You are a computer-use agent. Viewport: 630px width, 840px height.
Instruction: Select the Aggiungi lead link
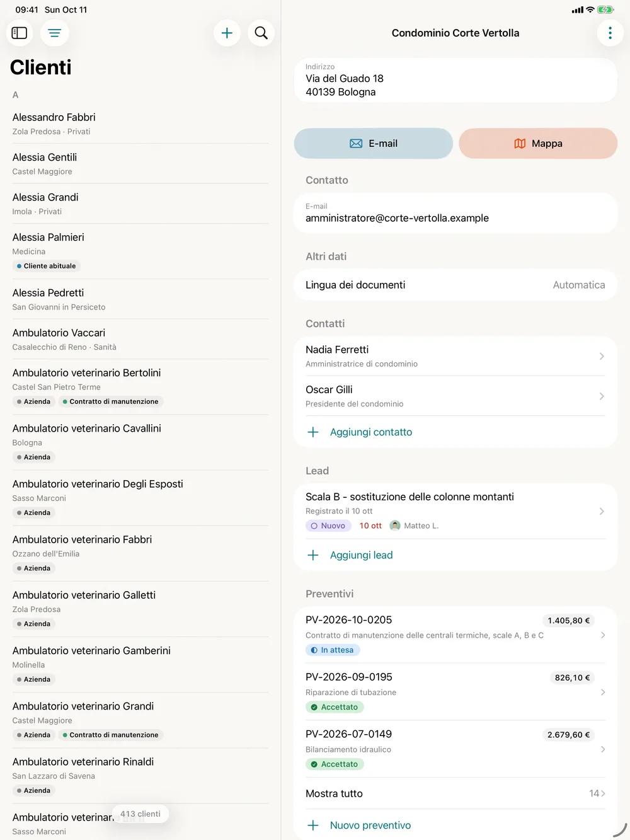(362, 555)
